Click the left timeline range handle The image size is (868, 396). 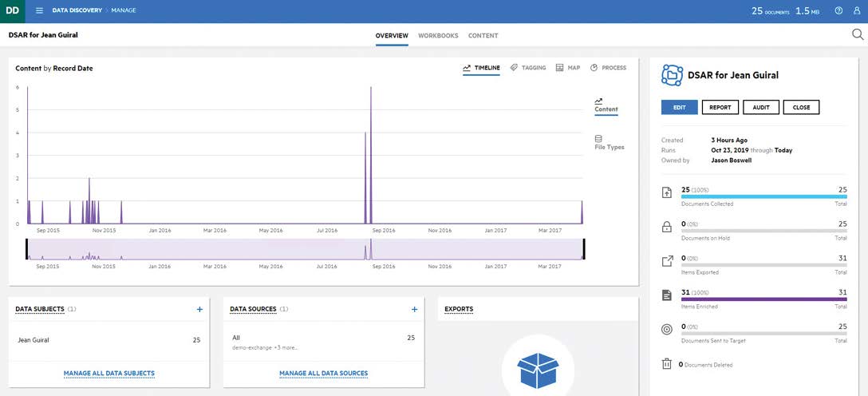(x=26, y=248)
